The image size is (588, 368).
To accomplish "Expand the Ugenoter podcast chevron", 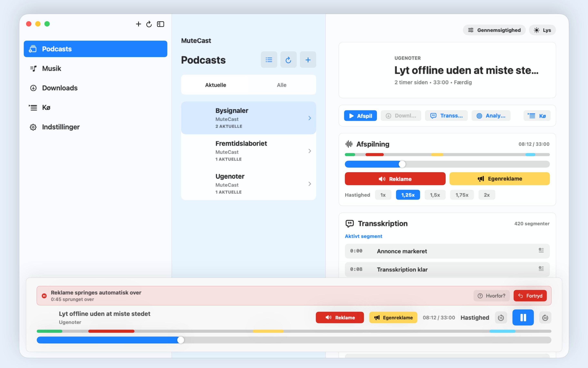I will tap(310, 184).
